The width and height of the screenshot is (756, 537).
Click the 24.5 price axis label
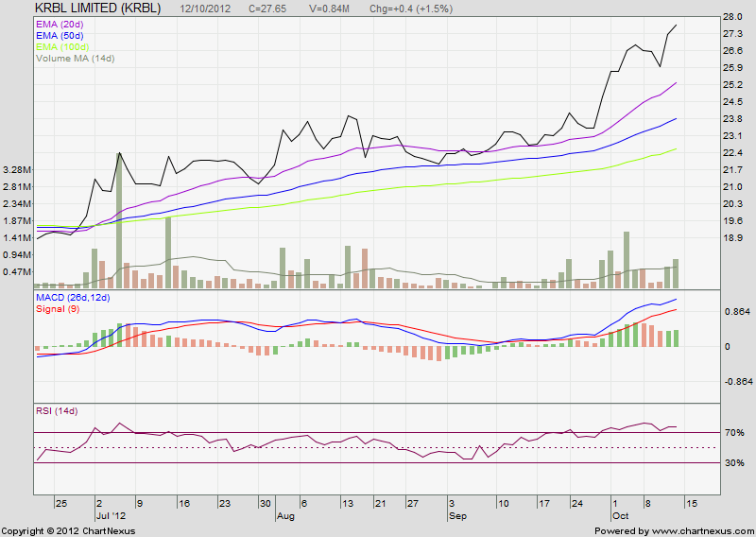tap(732, 102)
